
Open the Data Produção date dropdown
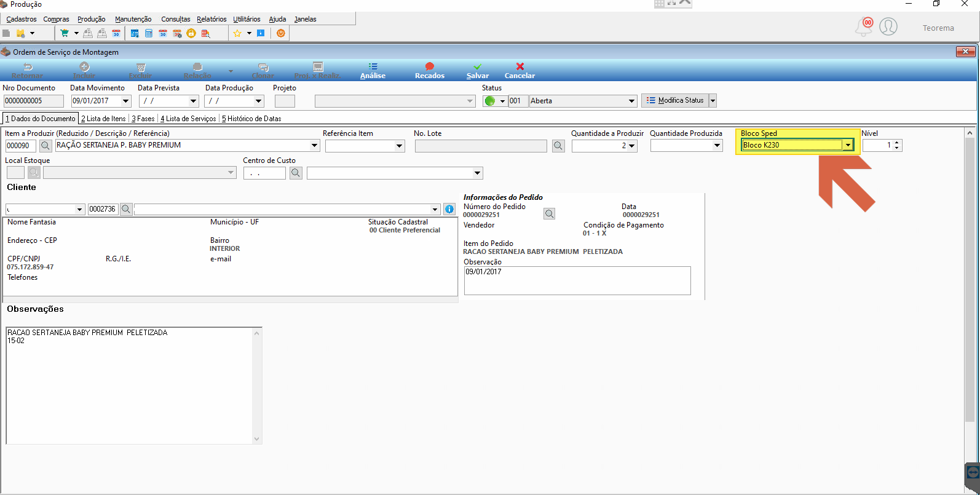pyautogui.click(x=258, y=101)
